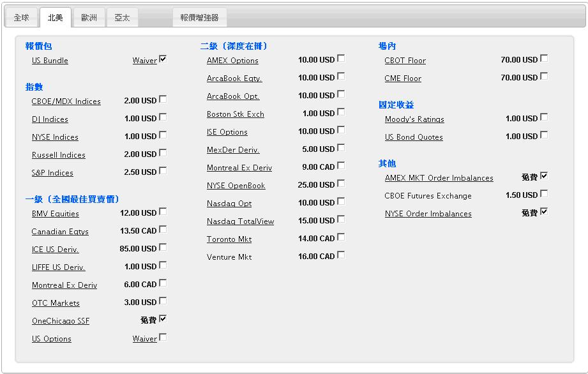Check the BMV Equities checkbox

[x=163, y=212]
